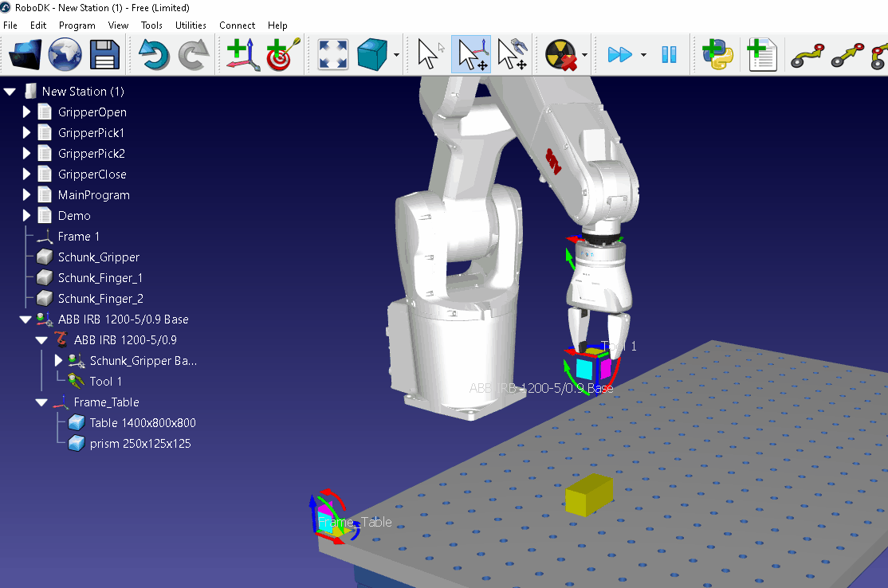This screenshot has width=888, height=588.
Task: Click the Frame_Table reference frame icon
Action: [x=61, y=402]
